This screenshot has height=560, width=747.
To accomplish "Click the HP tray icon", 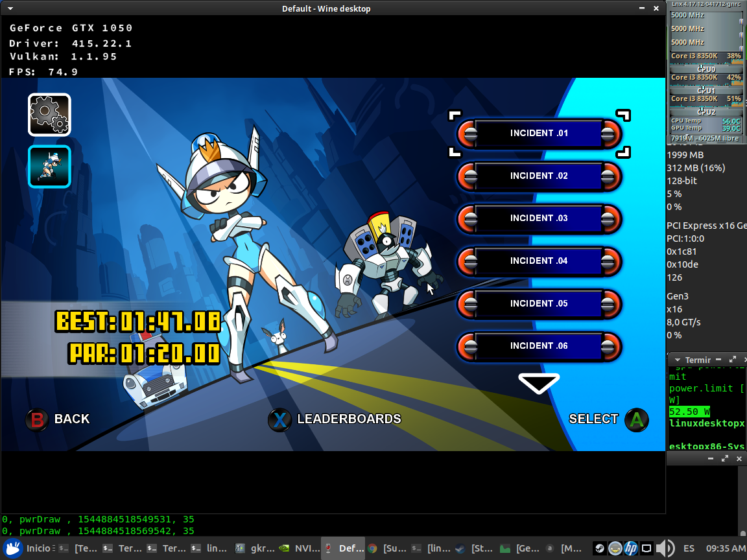I will [x=631, y=548].
